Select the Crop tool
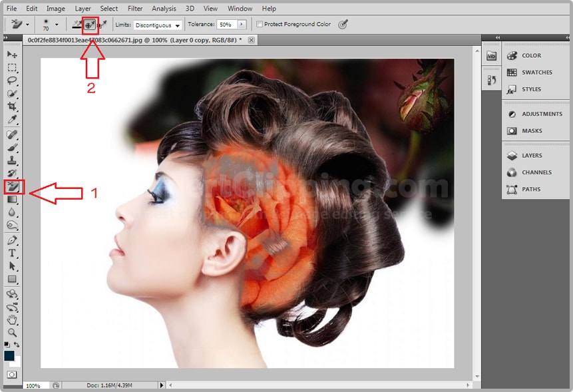The height and width of the screenshot is (392, 573). click(x=12, y=107)
